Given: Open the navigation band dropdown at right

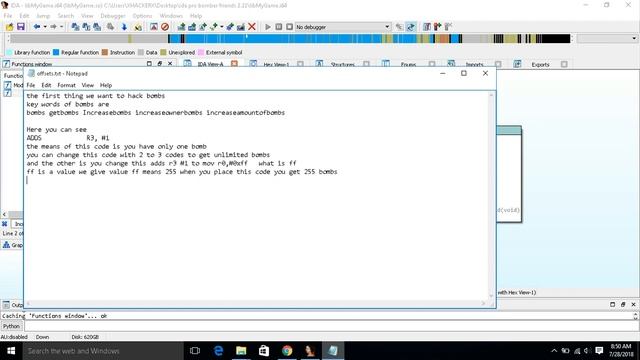Looking at the screenshot, I should click(x=633, y=39).
